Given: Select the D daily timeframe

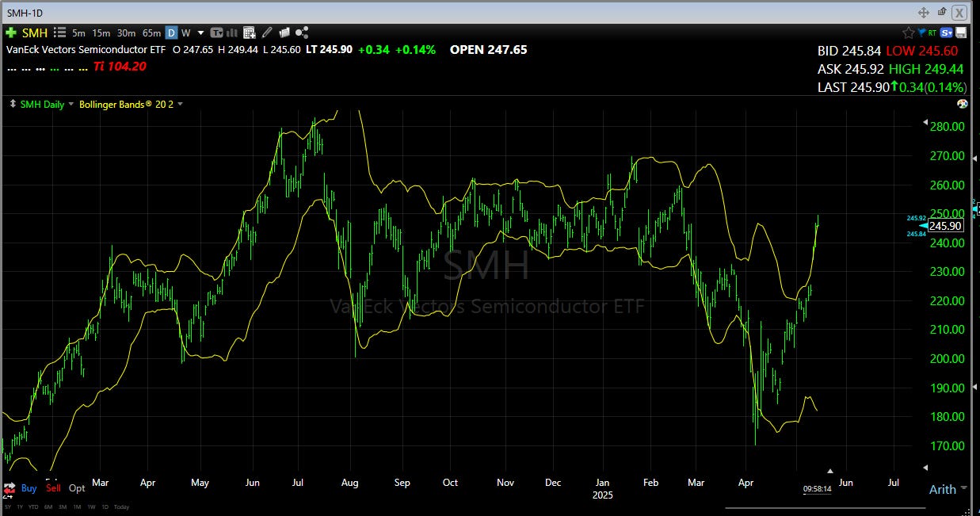Looking at the screenshot, I should pos(171,32).
